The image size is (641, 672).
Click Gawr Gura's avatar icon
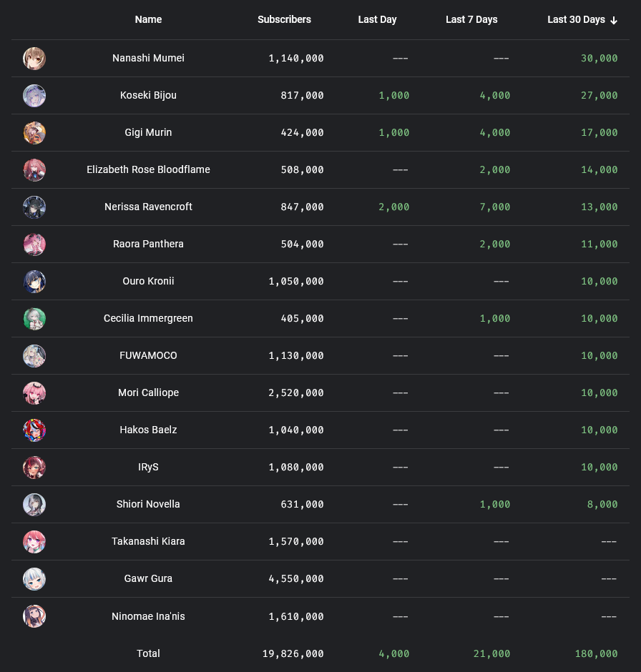[x=34, y=579]
